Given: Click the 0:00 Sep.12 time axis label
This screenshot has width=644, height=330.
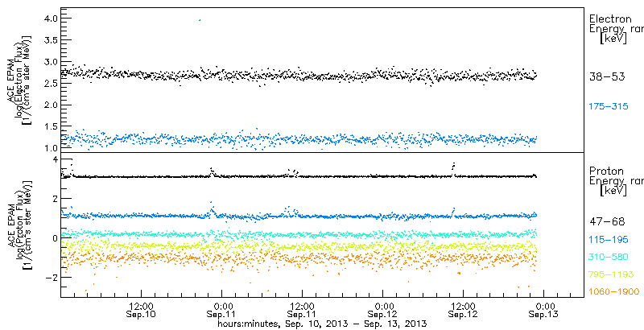Looking at the screenshot, I should tap(383, 310).
